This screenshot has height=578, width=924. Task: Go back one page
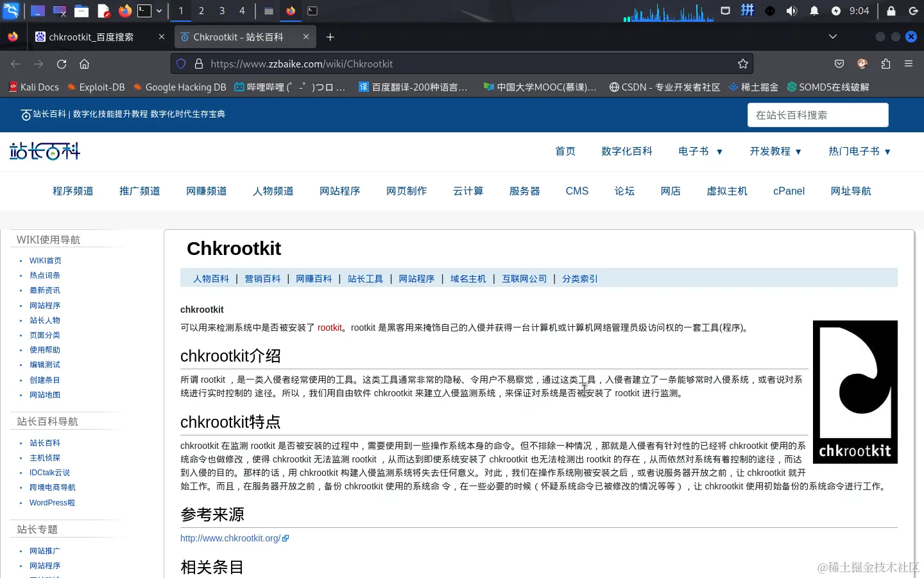(x=15, y=64)
